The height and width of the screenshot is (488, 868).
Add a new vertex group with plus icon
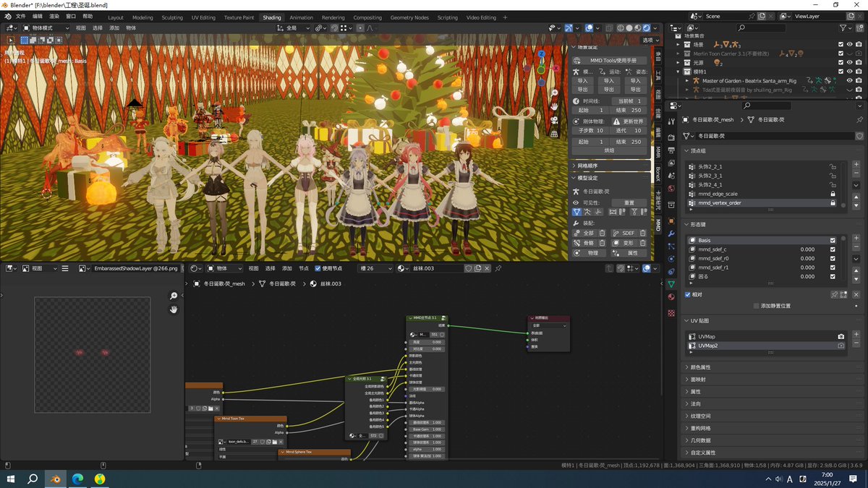tap(856, 164)
